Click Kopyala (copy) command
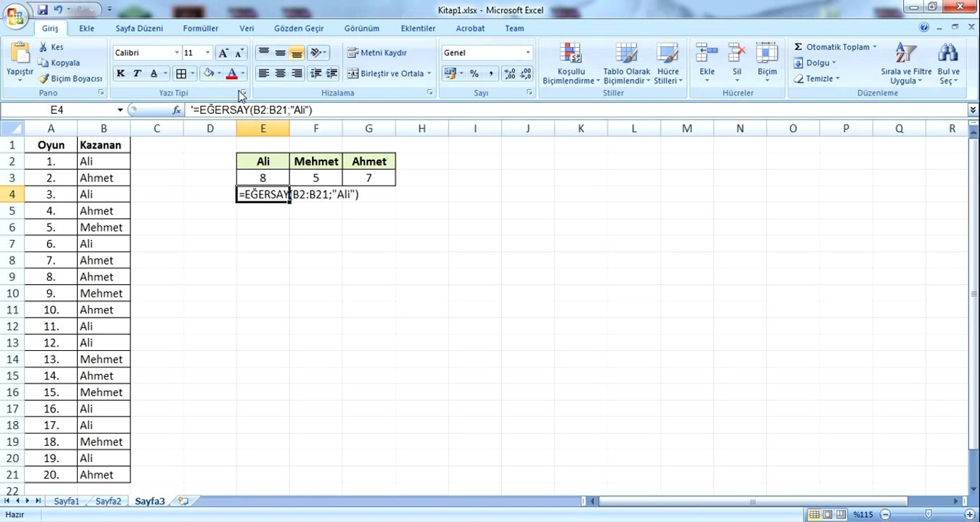 tap(59, 63)
